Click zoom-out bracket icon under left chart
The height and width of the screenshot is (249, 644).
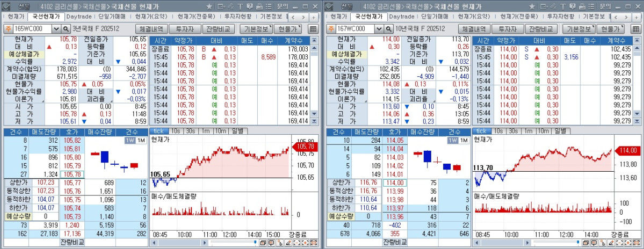click(x=298, y=243)
